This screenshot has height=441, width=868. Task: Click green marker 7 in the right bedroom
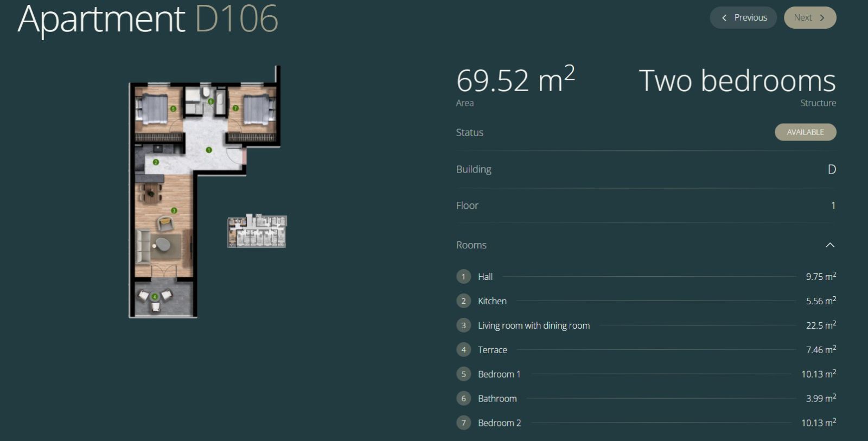tap(235, 108)
